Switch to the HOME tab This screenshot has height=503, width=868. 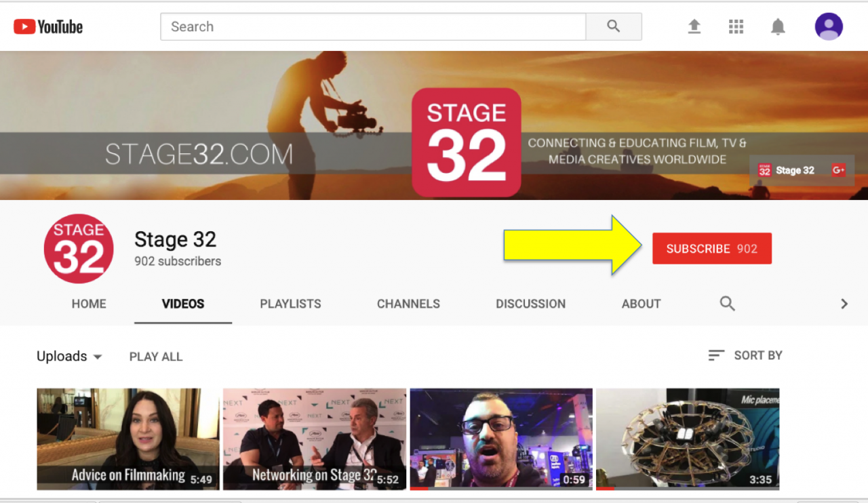coord(89,304)
